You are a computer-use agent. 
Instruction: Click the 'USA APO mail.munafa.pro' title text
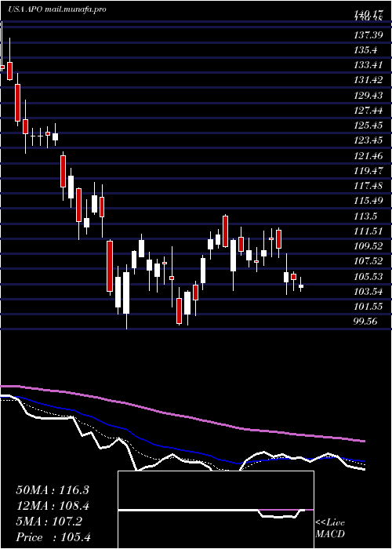coord(56,9)
